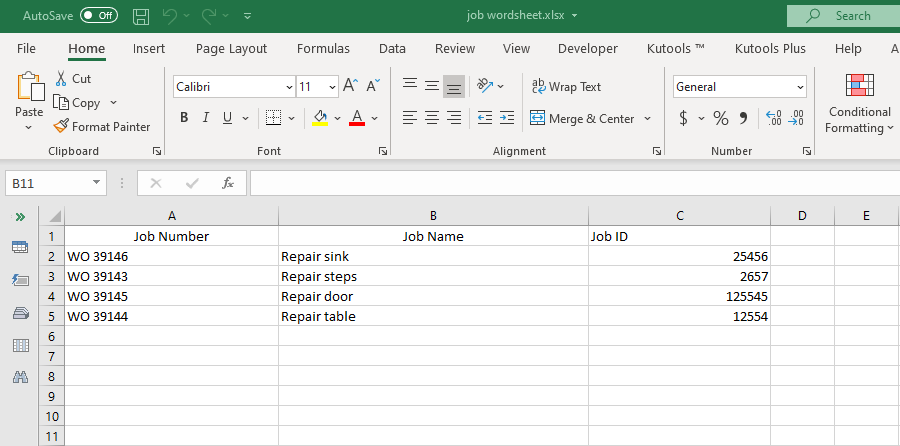Switch to the Insert ribbon tab
This screenshot has height=446, width=900.
149,49
